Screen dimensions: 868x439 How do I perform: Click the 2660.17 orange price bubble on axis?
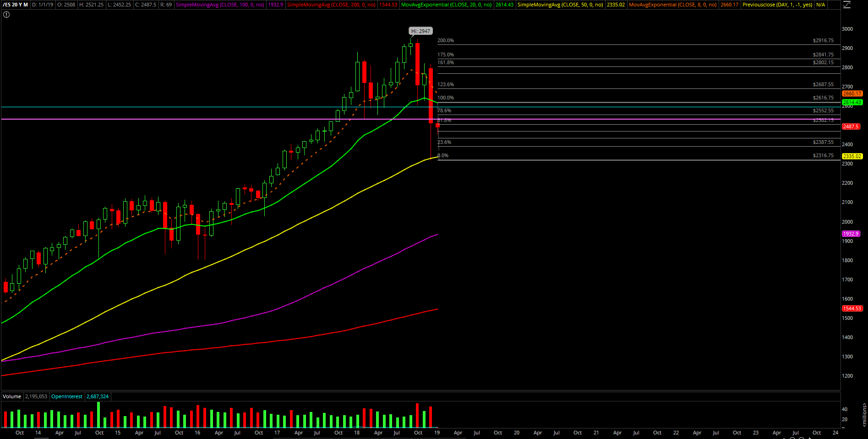point(852,93)
